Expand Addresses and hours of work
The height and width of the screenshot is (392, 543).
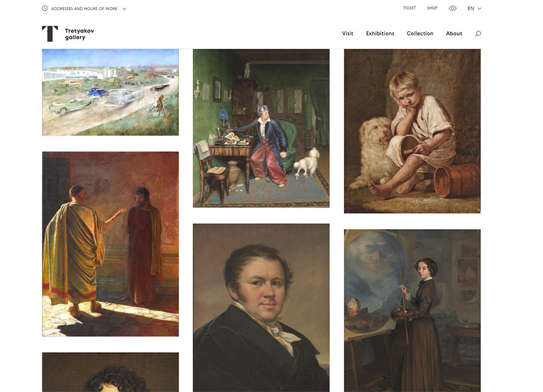84,8
